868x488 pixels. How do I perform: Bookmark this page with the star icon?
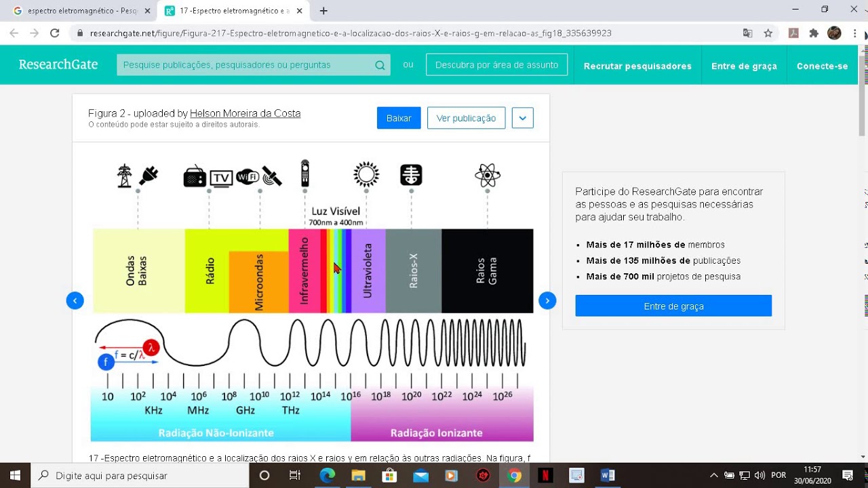click(768, 33)
